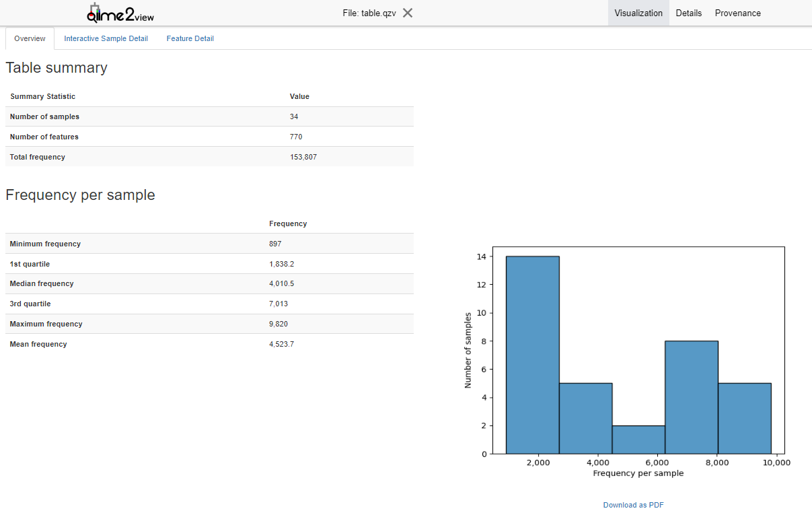Screen dimensions: 812x519
Task: Click the shortest histogram bar in the middle
Action: pos(638,440)
